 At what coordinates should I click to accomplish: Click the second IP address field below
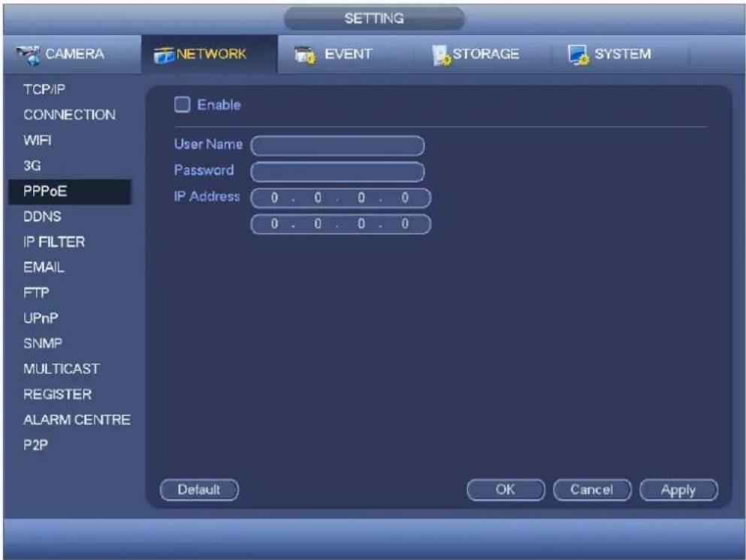coord(340,224)
